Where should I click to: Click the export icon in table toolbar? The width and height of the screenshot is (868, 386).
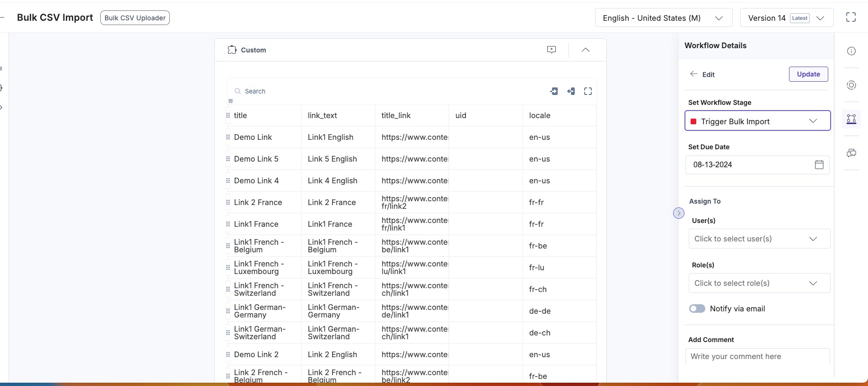point(571,91)
